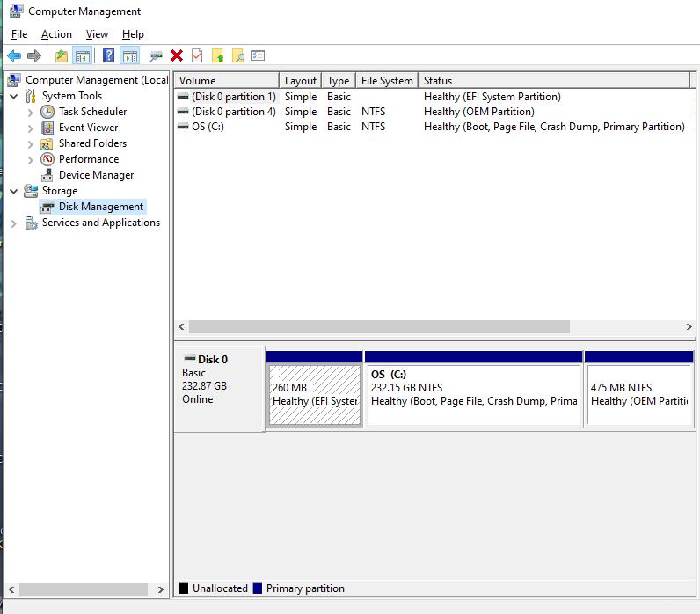Collapse the Storage tree node
The height and width of the screenshot is (614, 700).
(x=14, y=191)
